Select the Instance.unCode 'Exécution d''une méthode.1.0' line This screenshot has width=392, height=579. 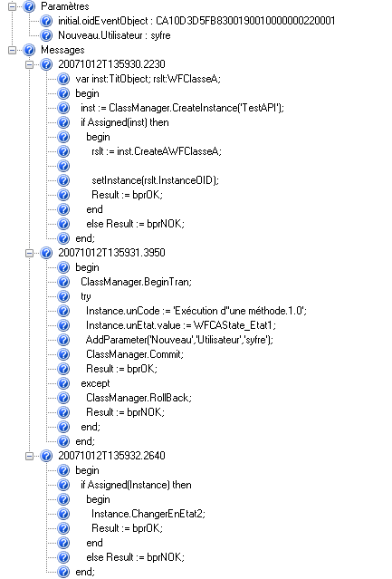pyautogui.click(x=196, y=311)
